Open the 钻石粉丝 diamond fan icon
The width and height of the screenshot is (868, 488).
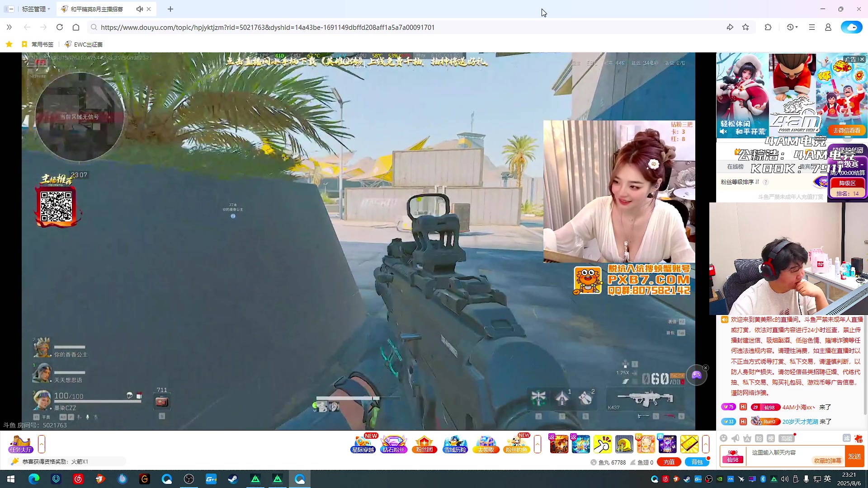394,444
